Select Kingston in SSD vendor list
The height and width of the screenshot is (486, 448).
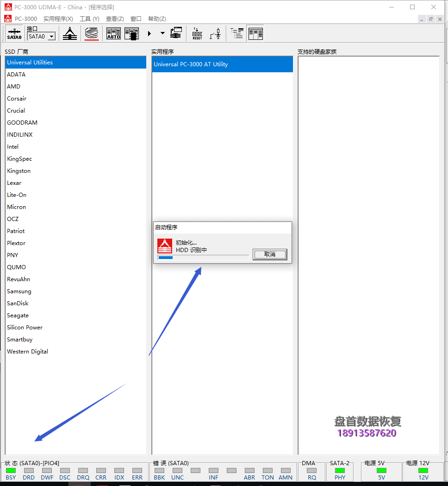[75, 171]
